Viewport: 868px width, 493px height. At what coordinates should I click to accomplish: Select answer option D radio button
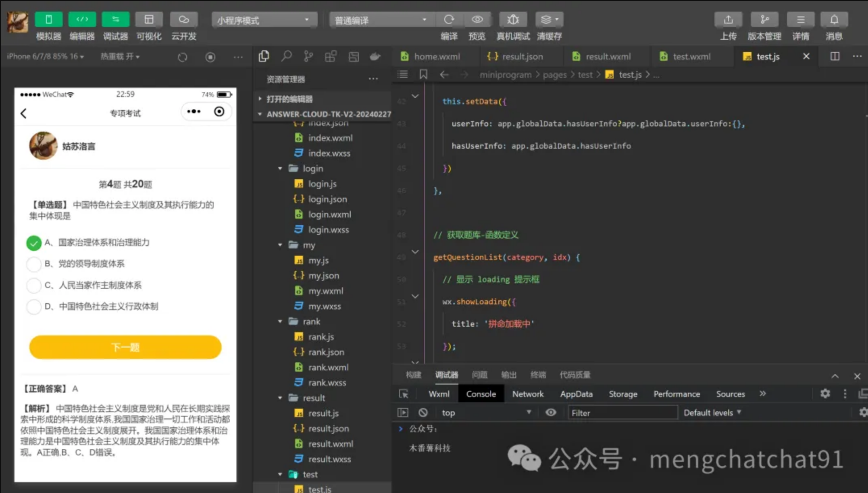click(34, 307)
